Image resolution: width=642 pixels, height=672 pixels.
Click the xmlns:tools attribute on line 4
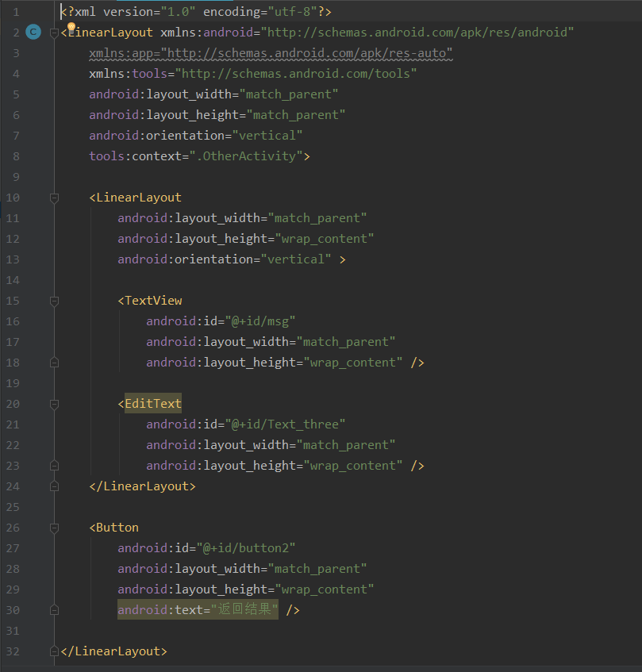[253, 74]
